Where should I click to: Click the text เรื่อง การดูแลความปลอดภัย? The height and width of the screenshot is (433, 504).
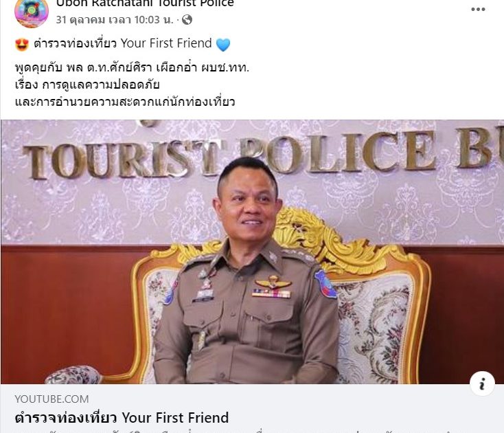tap(87, 85)
